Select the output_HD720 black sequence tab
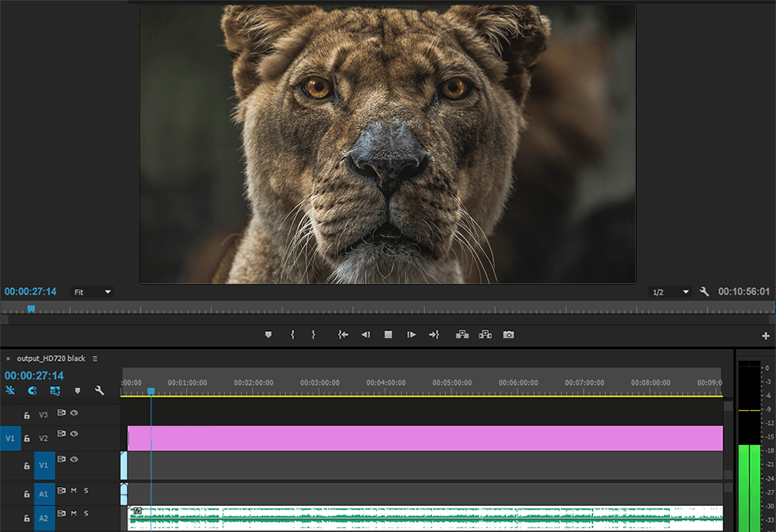The width and height of the screenshot is (776, 532). pos(51,359)
